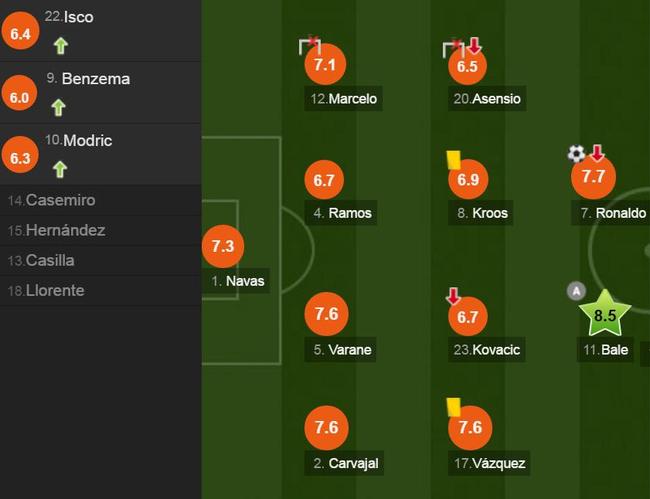Viewport: 650px width, 499px height.
Task: Open Navas's 7.3 rating badge
Action: [x=223, y=246]
